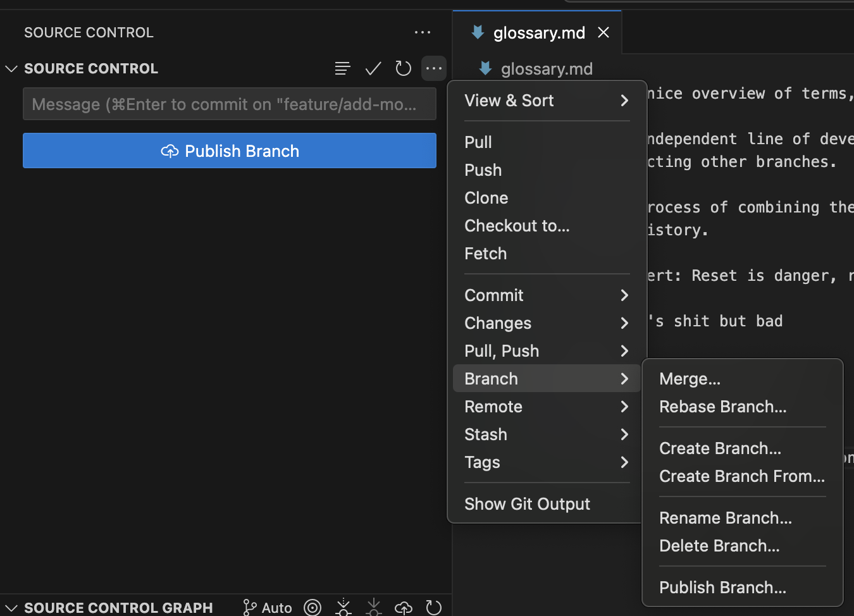Choose Merge... from Branch submenu
This screenshot has height=616, width=854.
[x=743, y=379]
